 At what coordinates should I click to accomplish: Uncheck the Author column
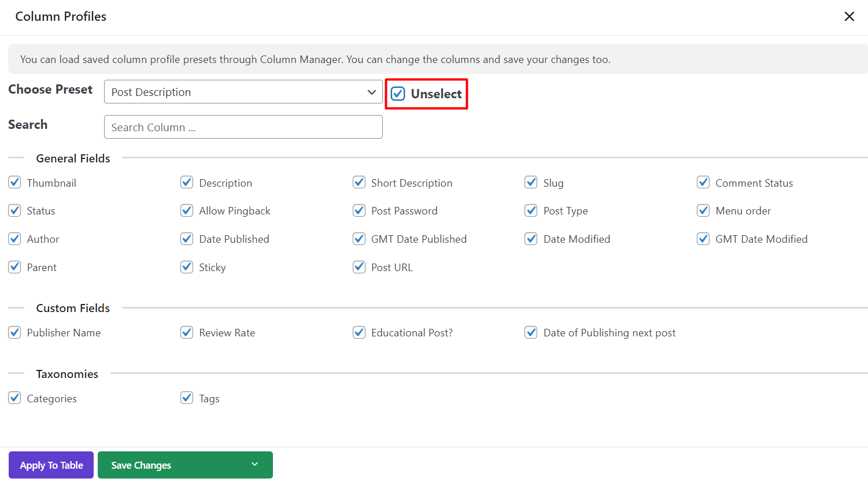(x=14, y=239)
